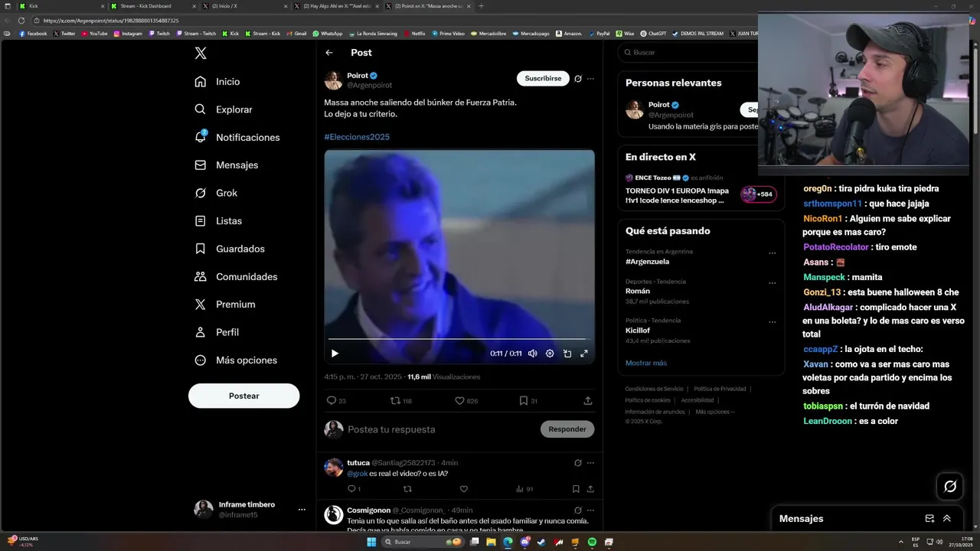Click the @grok mention in tutuca's reply
This screenshot has width=980, height=551.
click(358, 474)
